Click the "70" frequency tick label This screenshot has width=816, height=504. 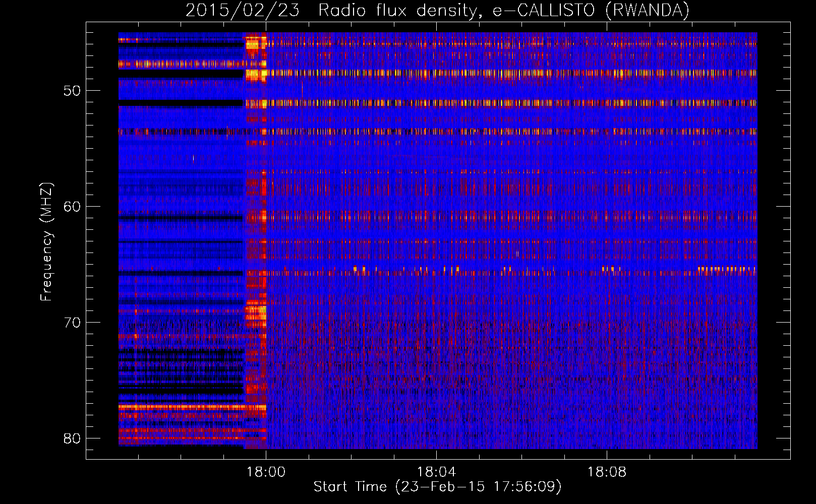[x=72, y=323]
